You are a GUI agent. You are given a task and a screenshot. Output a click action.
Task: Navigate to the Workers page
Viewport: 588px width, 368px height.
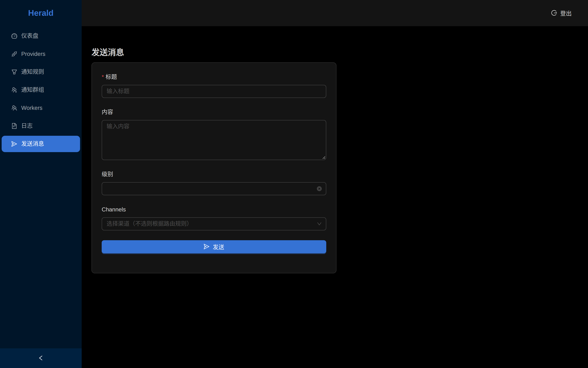point(41,108)
